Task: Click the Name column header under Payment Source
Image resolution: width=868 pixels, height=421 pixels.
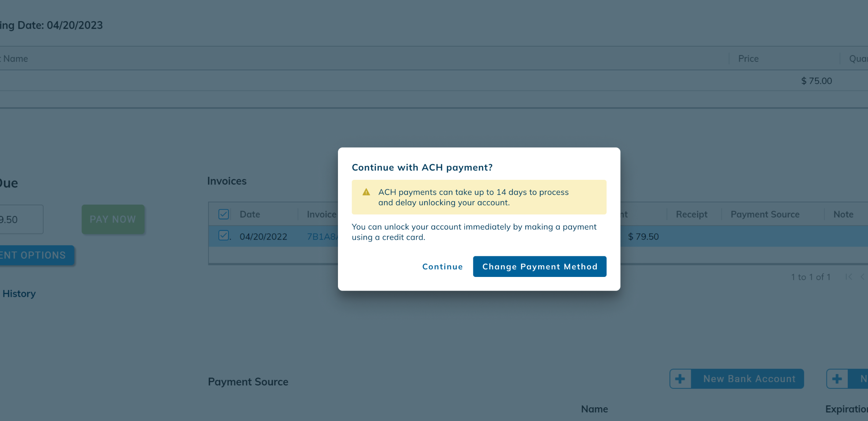Action: coord(594,409)
